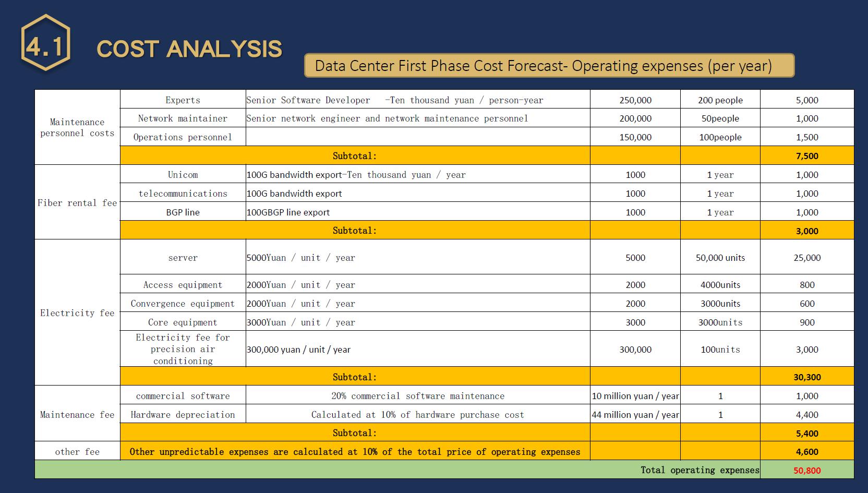This screenshot has width=868, height=493.
Task: Click the Experts row label
Action: click(x=183, y=100)
